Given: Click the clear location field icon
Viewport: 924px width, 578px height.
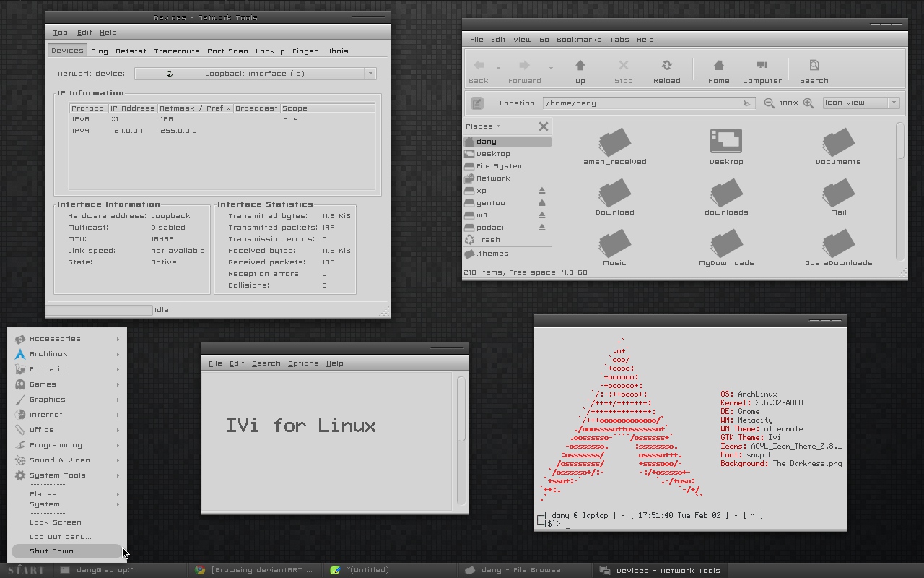Looking at the screenshot, I should click(746, 103).
